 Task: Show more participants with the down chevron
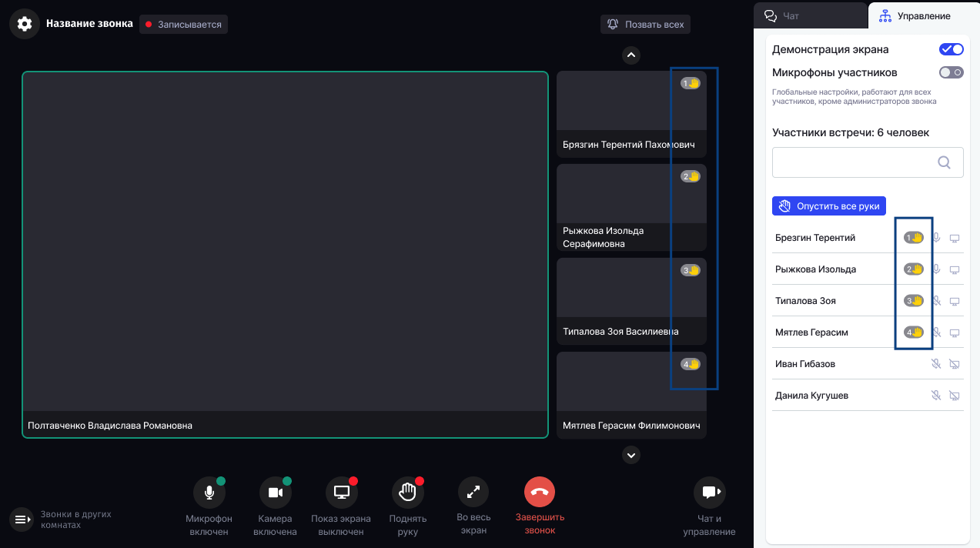point(631,455)
